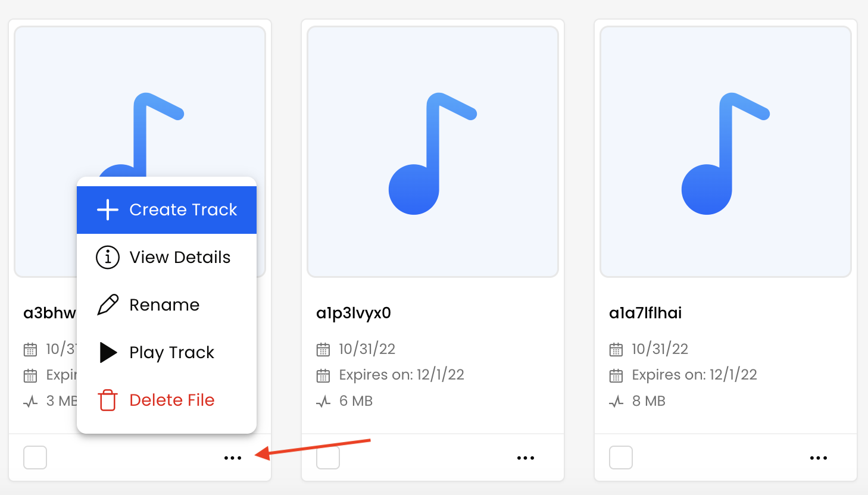Click Delete File in the menu
This screenshot has width=868, height=495.
pyautogui.click(x=167, y=400)
